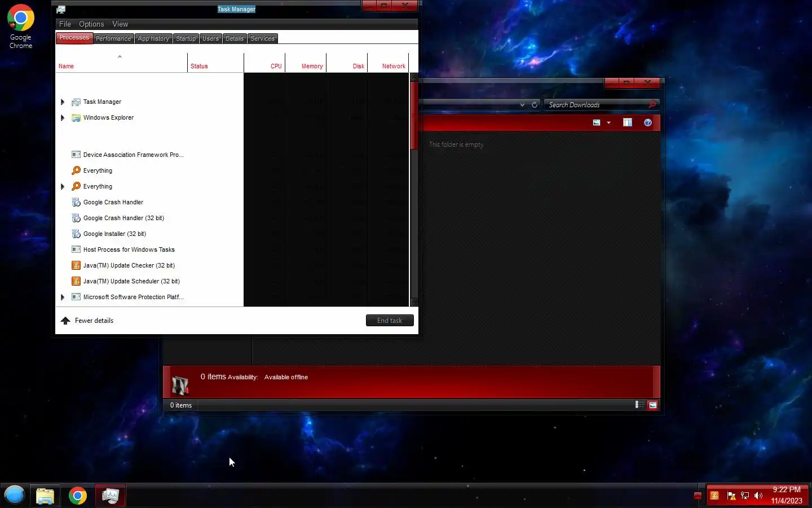This screenshot has height=508, width=812.
Task: Sort processes by the CPU column
Action: (x=264, y=63)
